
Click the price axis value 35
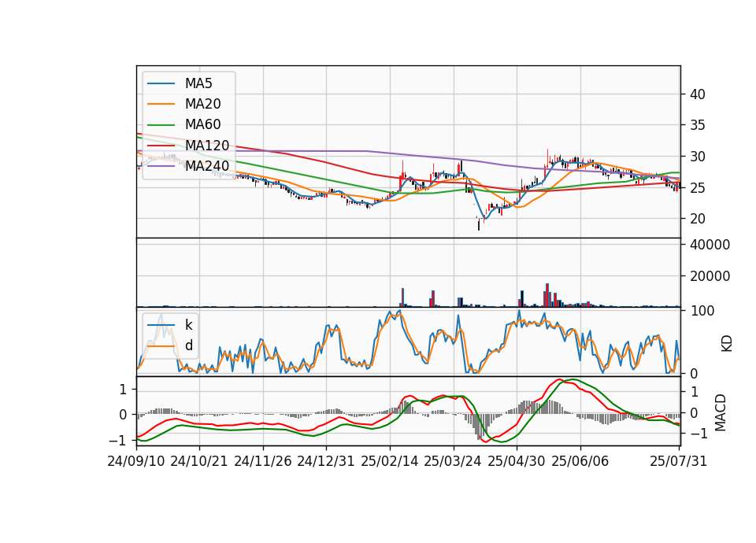(x=697, y=125)
